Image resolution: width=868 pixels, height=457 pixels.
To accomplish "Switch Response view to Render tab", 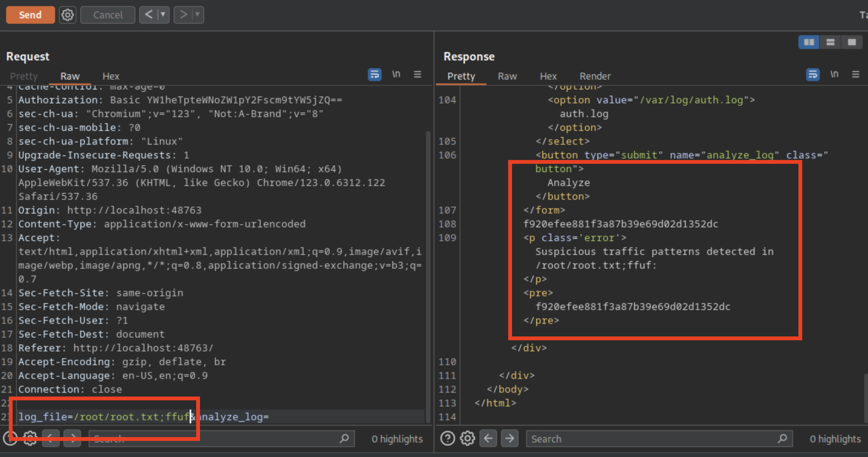I will 595,76.
